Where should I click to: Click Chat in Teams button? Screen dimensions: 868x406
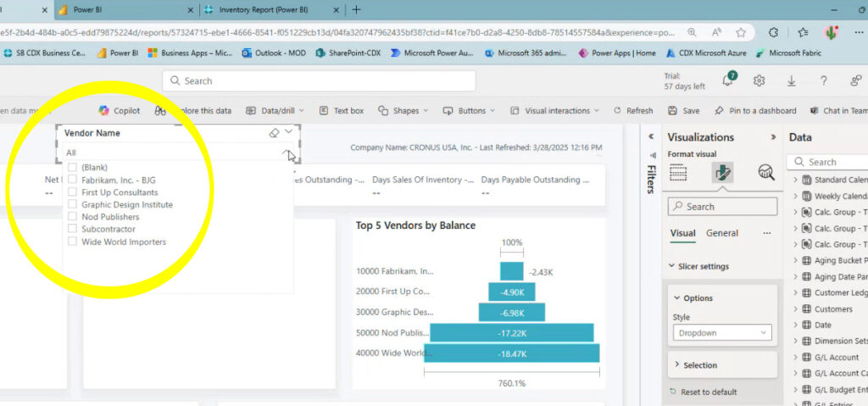(838, 111)
